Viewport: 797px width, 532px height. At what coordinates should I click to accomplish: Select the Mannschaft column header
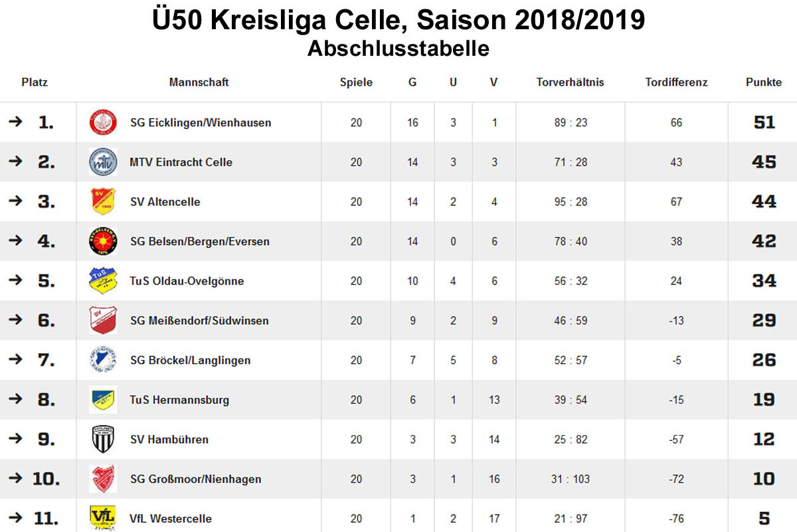click(199, 82)
